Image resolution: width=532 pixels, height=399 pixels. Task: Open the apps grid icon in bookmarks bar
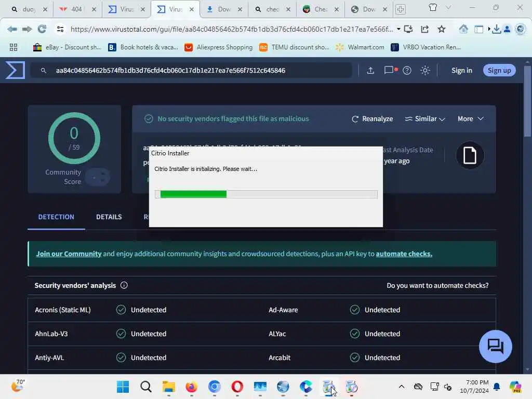point(13,47)
